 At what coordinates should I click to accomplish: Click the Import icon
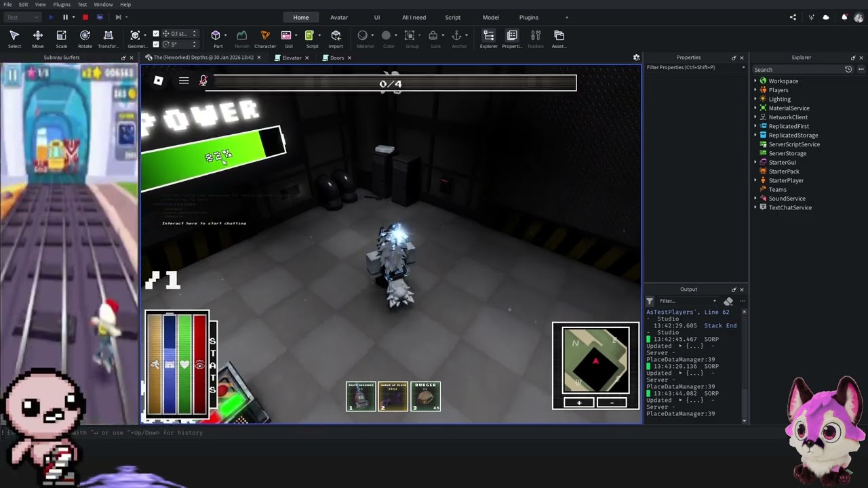[x=336, y=39]
